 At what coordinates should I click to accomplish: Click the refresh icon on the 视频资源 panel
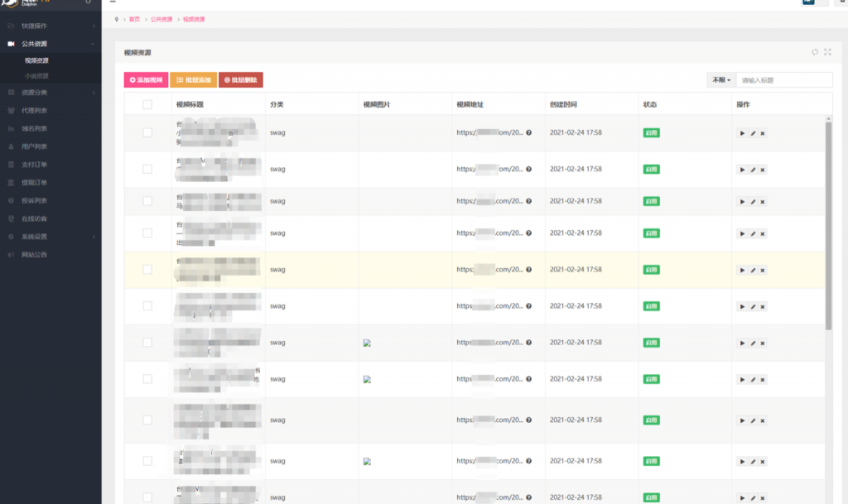point(815,52)
